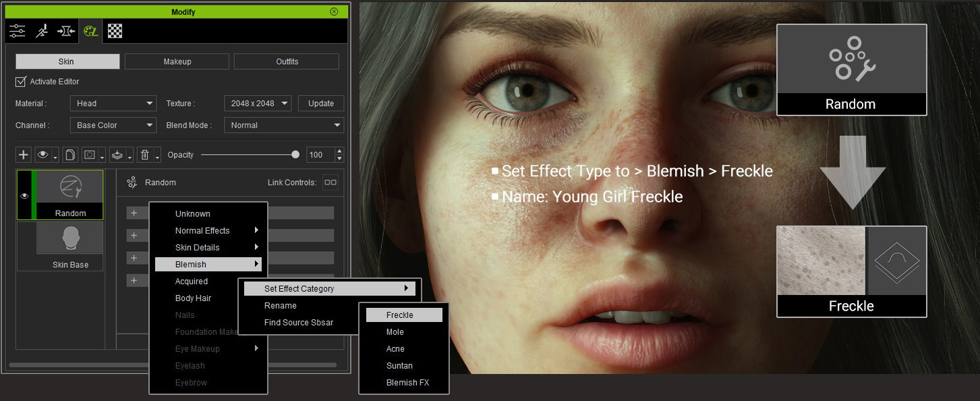Open the Modify parameters sliders tab
The height and width of the screenshot is (401, 980).
[18, 30]
